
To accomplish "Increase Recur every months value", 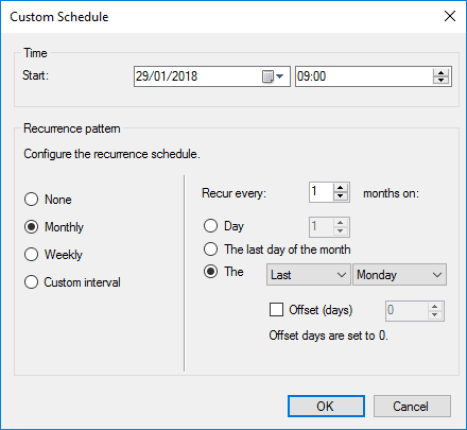I will click(340, 188).
